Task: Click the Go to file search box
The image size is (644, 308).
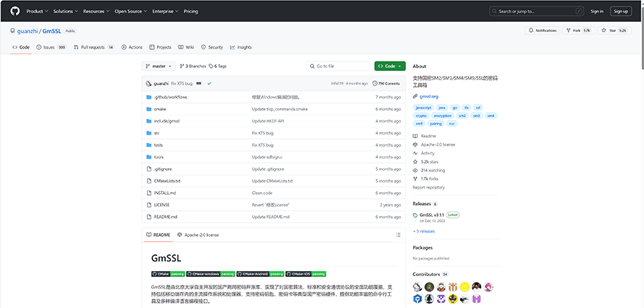Action: (338, 66)
